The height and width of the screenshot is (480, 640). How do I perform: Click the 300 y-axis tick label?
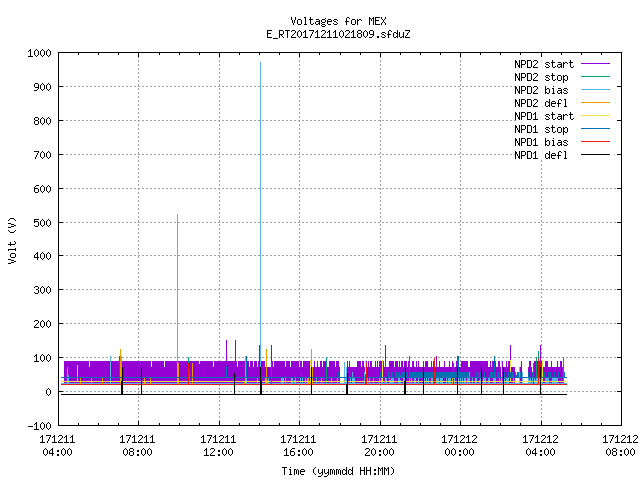point(42,290)
